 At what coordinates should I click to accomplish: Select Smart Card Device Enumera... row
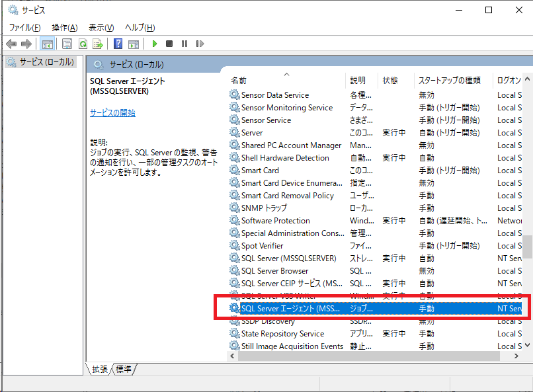tap(375, 183)
